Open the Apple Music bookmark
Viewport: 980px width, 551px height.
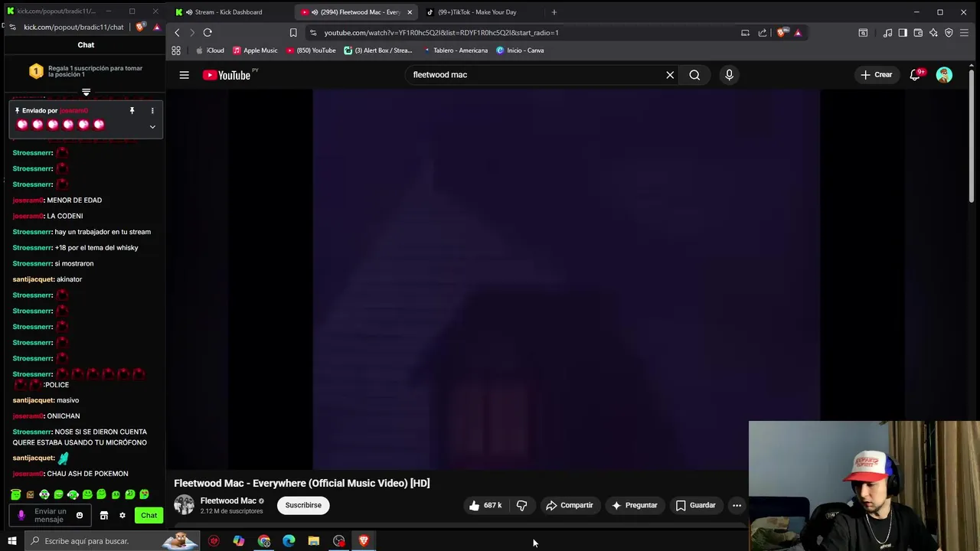pos(255,51)
